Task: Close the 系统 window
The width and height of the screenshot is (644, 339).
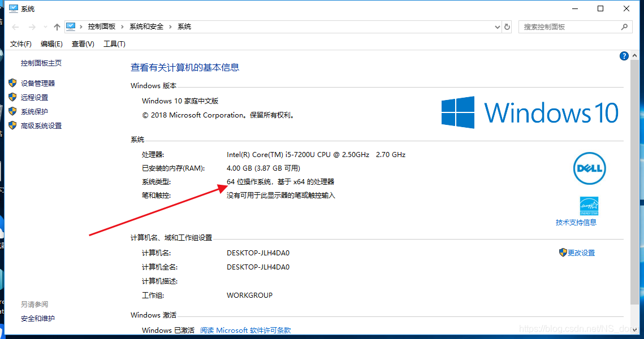Action: coord(626,8)
